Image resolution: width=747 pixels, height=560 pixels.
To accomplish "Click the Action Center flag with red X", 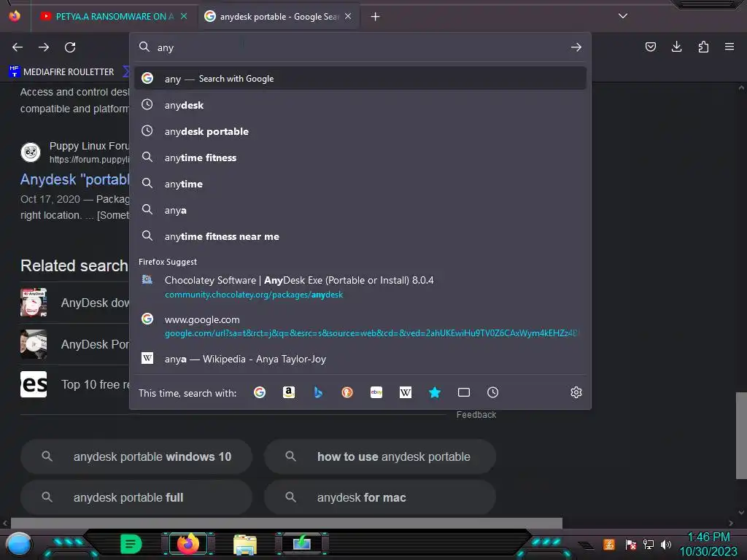I will [x=631, y=544].
